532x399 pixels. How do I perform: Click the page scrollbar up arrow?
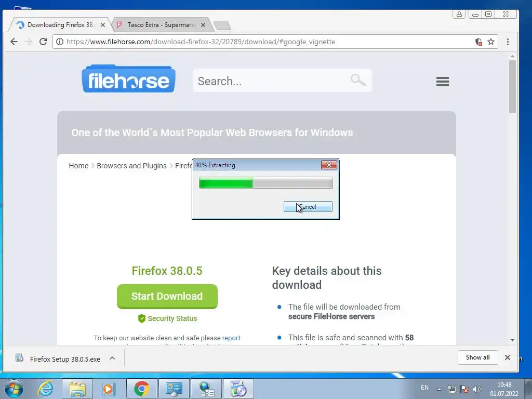tap(512, 56)
